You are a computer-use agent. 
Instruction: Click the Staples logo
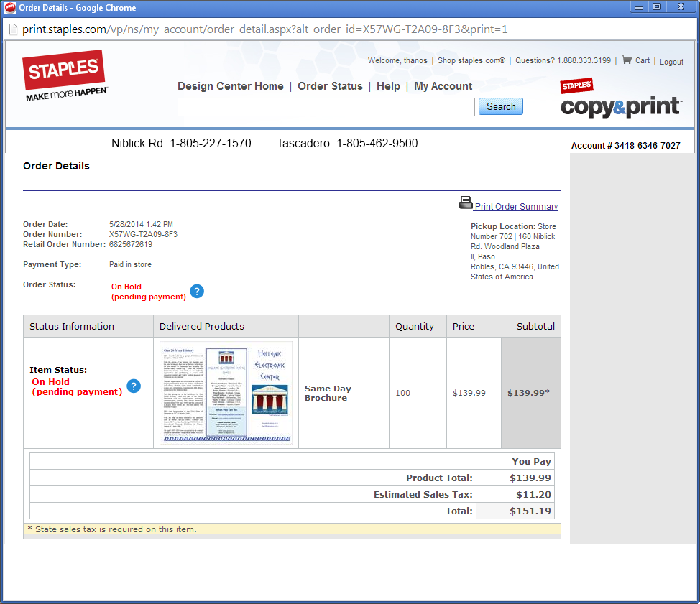(64, 75)
